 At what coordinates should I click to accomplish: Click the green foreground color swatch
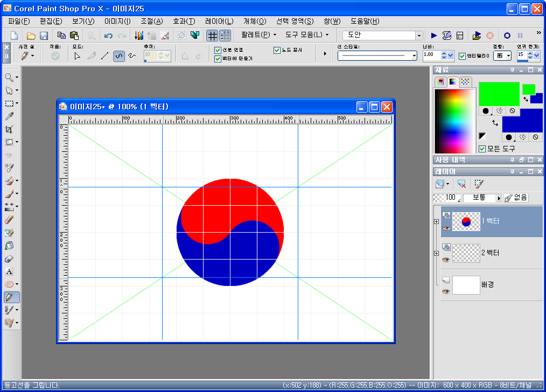tap(499, 93)
